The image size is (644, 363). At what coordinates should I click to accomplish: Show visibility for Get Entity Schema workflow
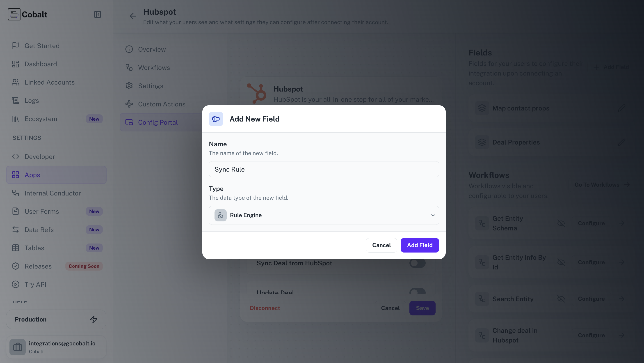[561, 223]
